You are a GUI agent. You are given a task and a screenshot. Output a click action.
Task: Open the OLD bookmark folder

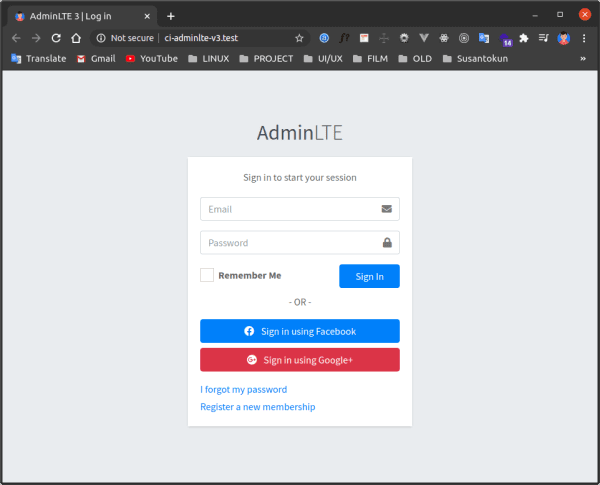click(415, 59)
